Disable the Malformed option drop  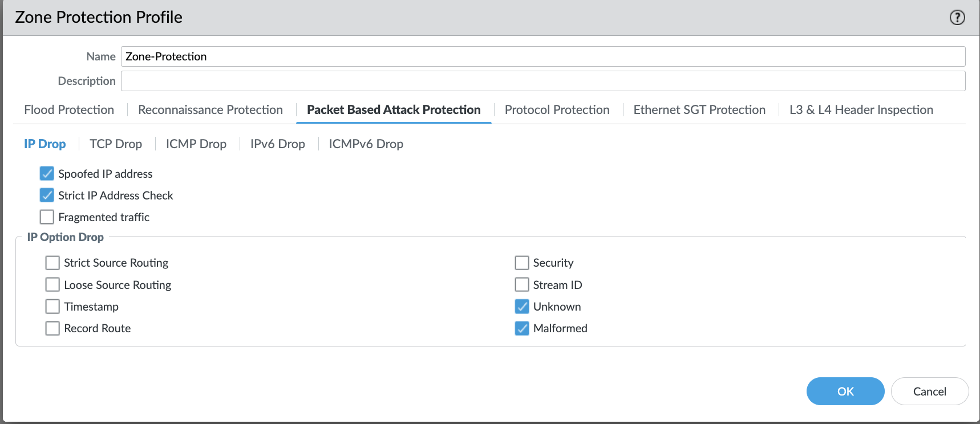522,328
